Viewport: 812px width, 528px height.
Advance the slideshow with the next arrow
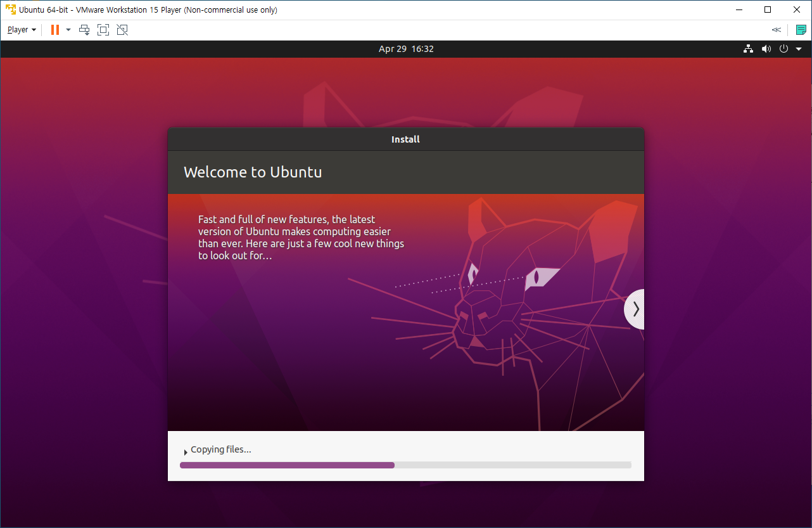point(635,309)
